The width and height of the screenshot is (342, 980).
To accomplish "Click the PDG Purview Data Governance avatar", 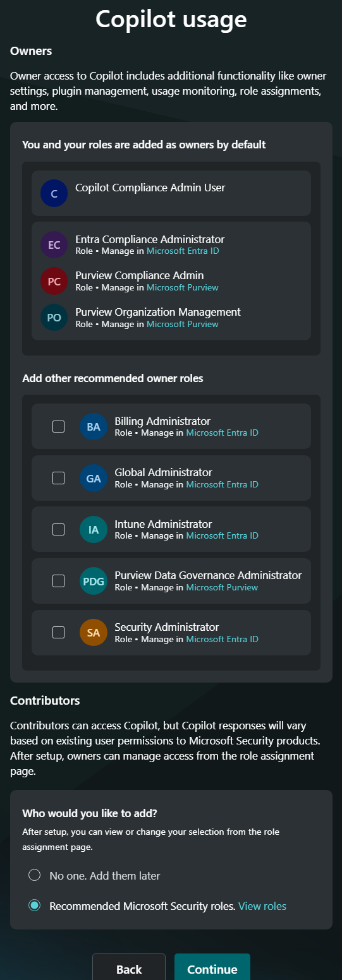I will pyautogui.click(x=94, y=581).
